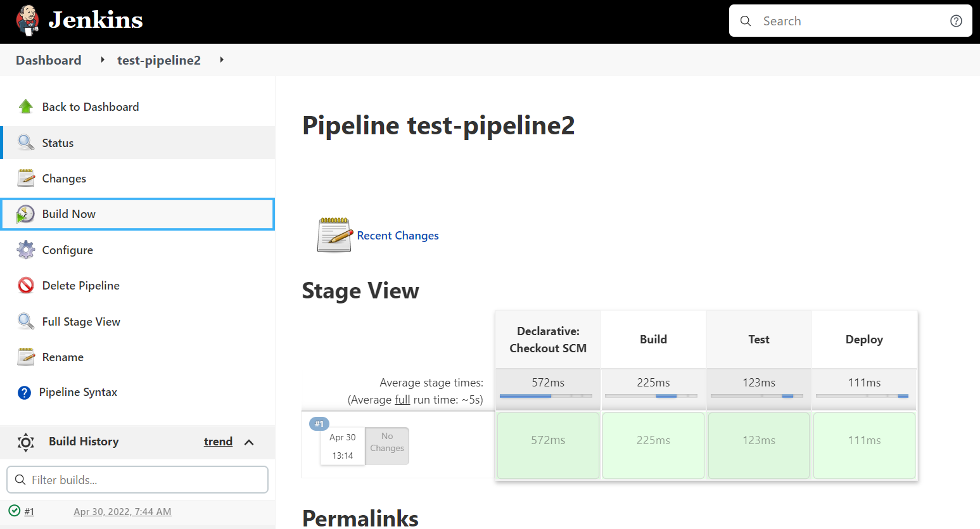Image resolution: width=980 pixels, height=529 pixels.
Task: Click the Status magnifying glass icon
Action: (25, 143)
